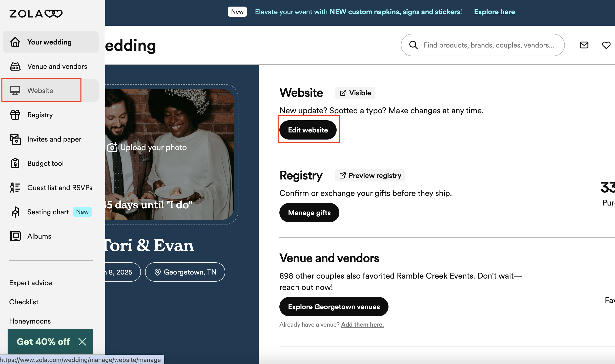Select the Budget tool icon
This screenshot has height=364, width=615.
[x=15, y=163]
